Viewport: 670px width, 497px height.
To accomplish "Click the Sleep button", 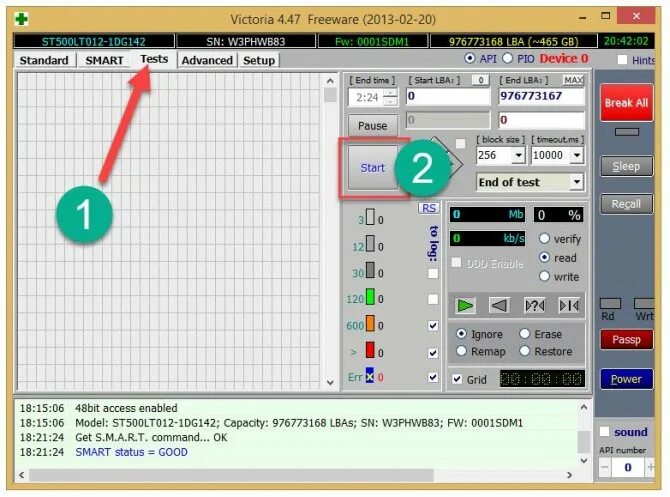I will 626,166.
